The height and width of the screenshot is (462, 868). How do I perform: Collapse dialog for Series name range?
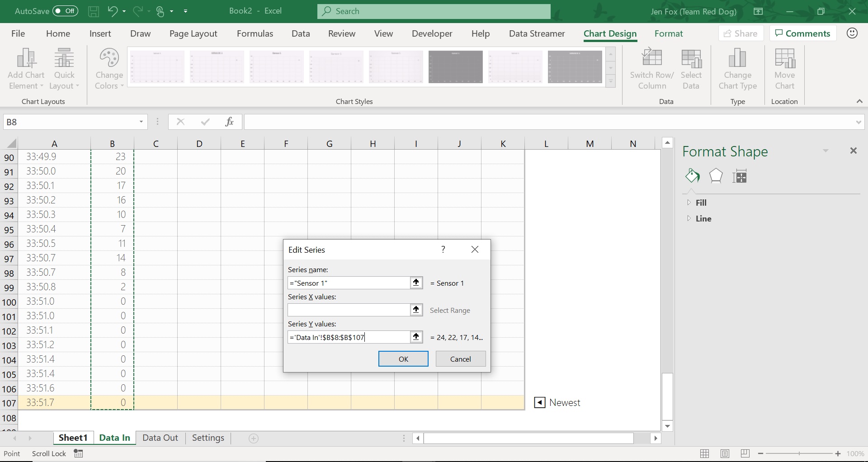pyautogui.click(x=416, y=283)
